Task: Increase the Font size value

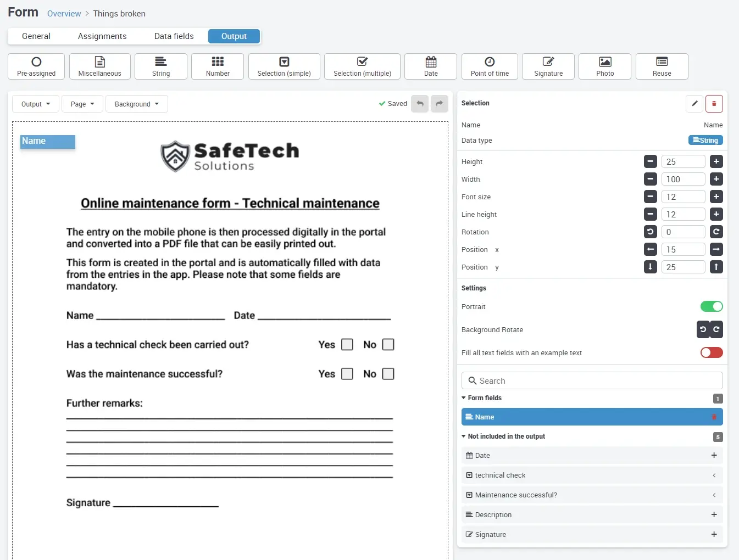Action: pos(716,197)
